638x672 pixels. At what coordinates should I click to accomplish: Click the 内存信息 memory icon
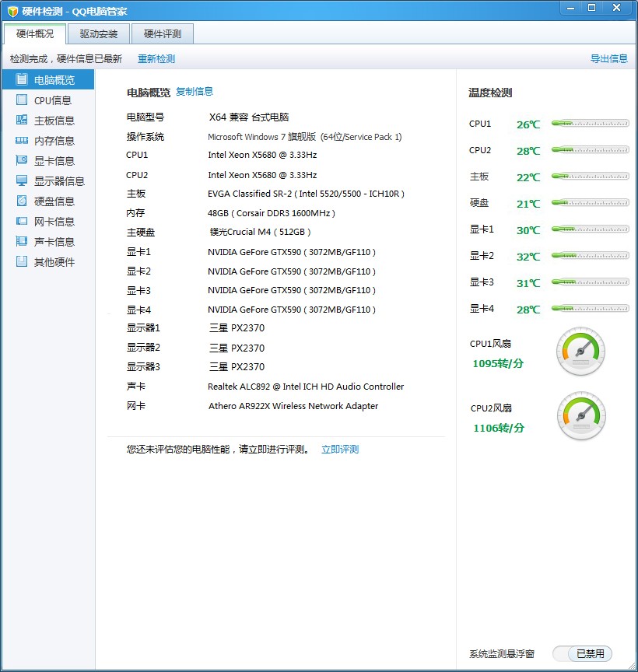pos(22,140)
